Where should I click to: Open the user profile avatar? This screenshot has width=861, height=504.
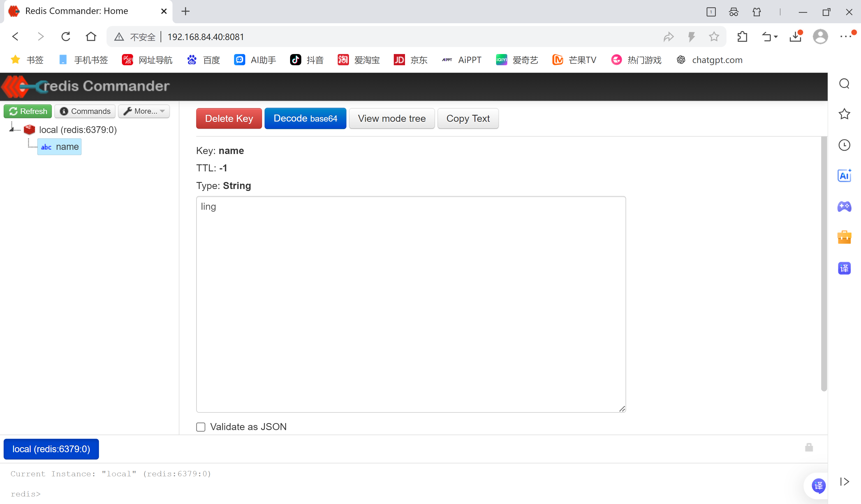[820, 36]
